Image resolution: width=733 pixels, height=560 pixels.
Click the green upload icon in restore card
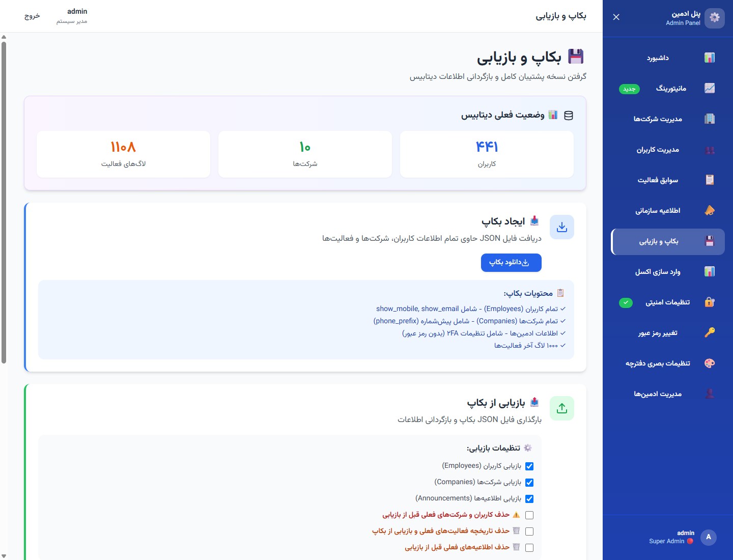562,408
